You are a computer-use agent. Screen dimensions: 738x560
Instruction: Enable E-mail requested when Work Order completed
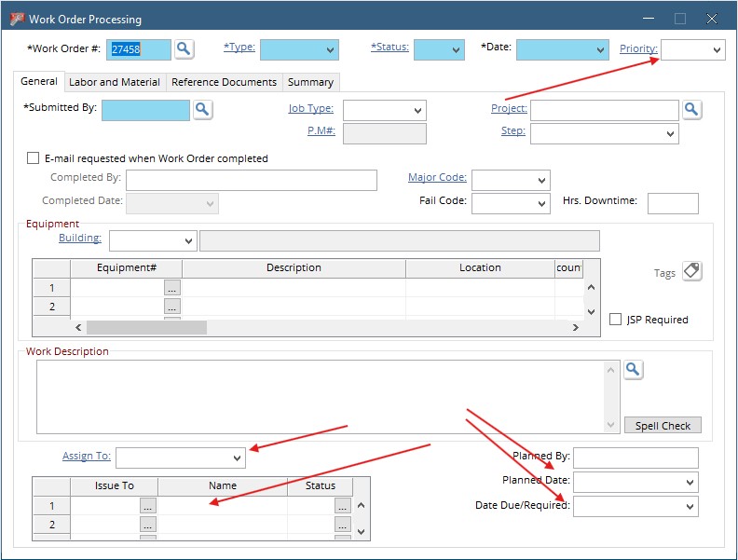[34, 158]
